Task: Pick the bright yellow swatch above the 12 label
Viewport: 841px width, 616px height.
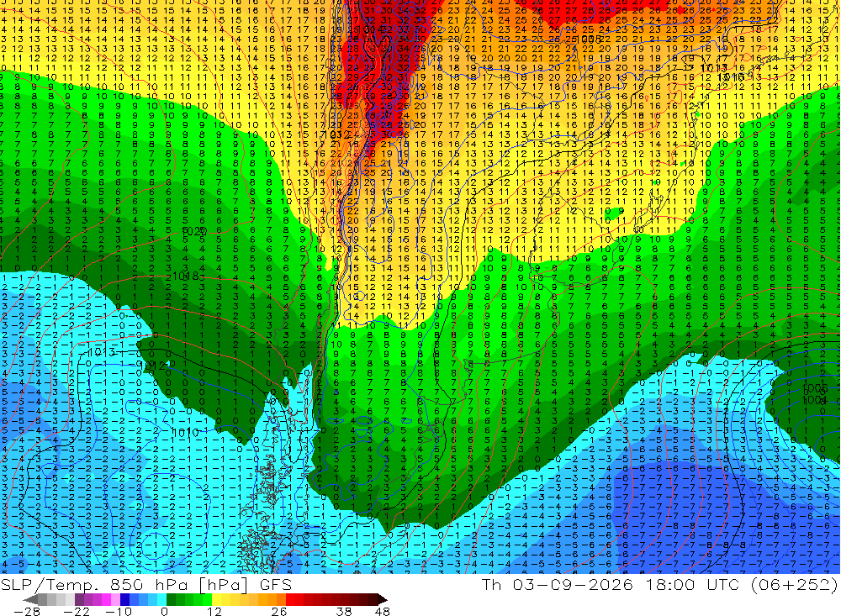Action: [x=216, y=599]
